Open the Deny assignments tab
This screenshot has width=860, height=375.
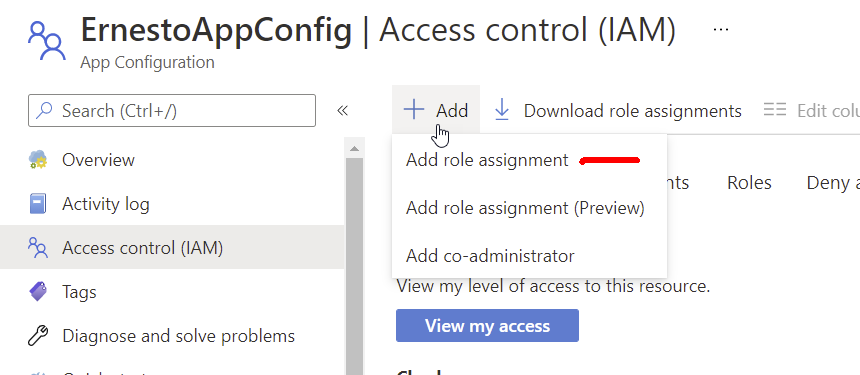coord(833,183)
